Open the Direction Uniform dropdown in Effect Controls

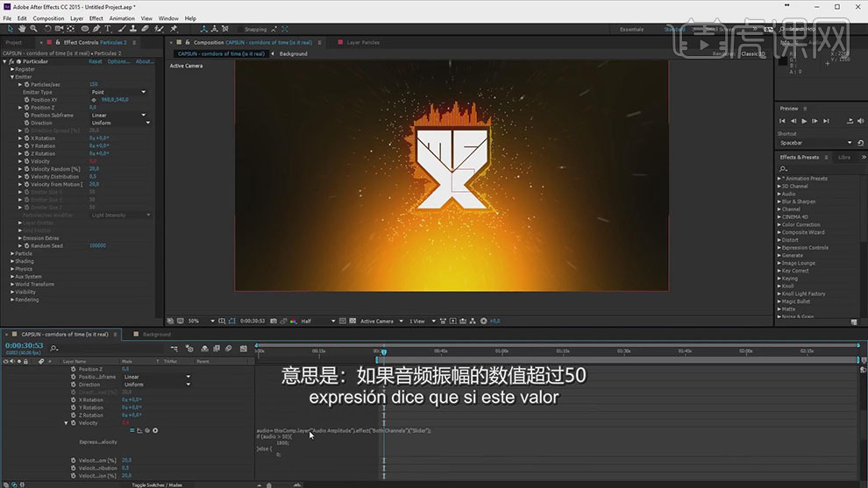121,123
